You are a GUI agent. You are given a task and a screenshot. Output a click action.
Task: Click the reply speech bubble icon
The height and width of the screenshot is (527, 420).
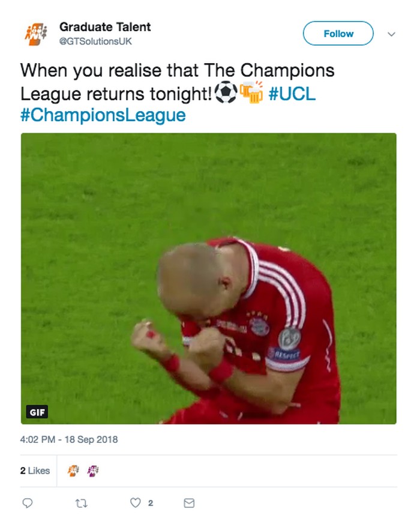click(28, 503)
